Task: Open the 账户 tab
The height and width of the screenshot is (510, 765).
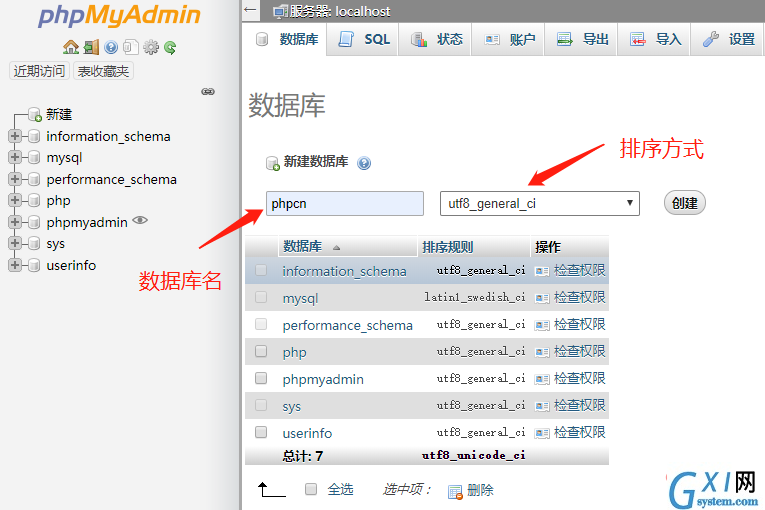Action: [x=509, y=40]
